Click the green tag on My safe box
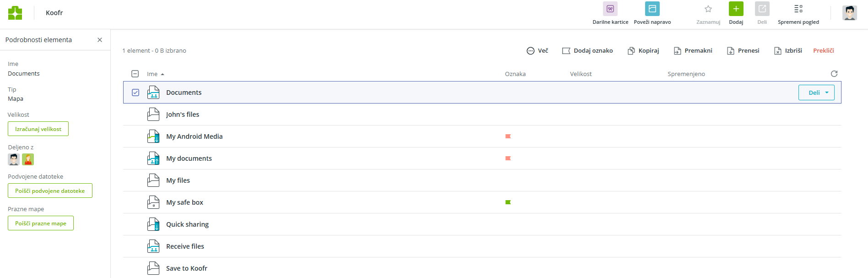The height and width of the screenshot is (278, 868). pos(508,202)
